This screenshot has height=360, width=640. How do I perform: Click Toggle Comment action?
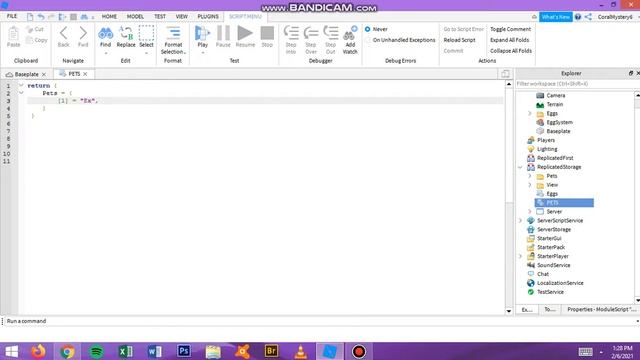click(511, 29)
